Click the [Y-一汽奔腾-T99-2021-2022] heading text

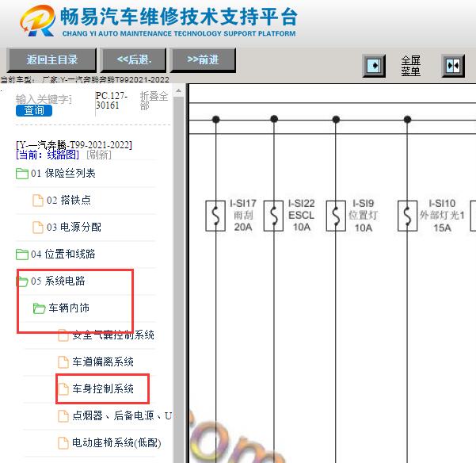click(x=74, y=144)
